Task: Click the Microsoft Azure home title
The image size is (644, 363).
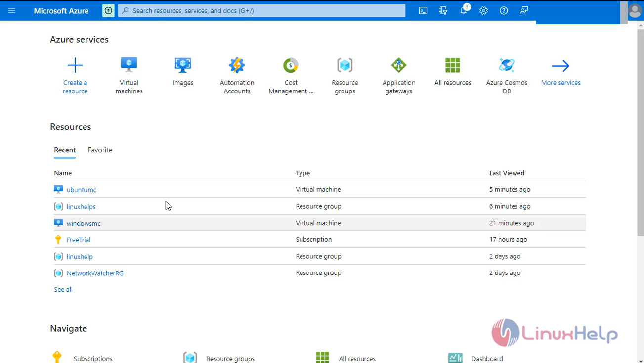Action: 61,10
